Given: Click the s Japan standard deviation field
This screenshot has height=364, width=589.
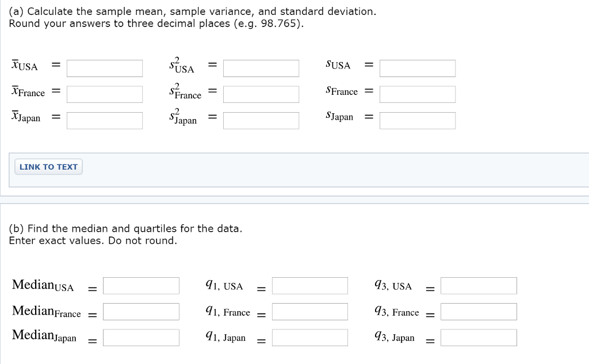Looking at the screenshot, I should pos(418,120).
